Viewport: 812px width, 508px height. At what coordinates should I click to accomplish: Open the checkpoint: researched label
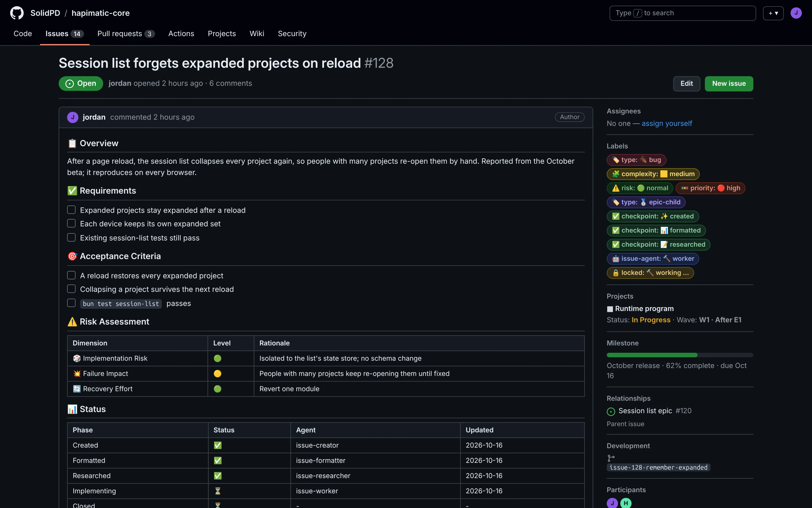(x=658, y=245)
